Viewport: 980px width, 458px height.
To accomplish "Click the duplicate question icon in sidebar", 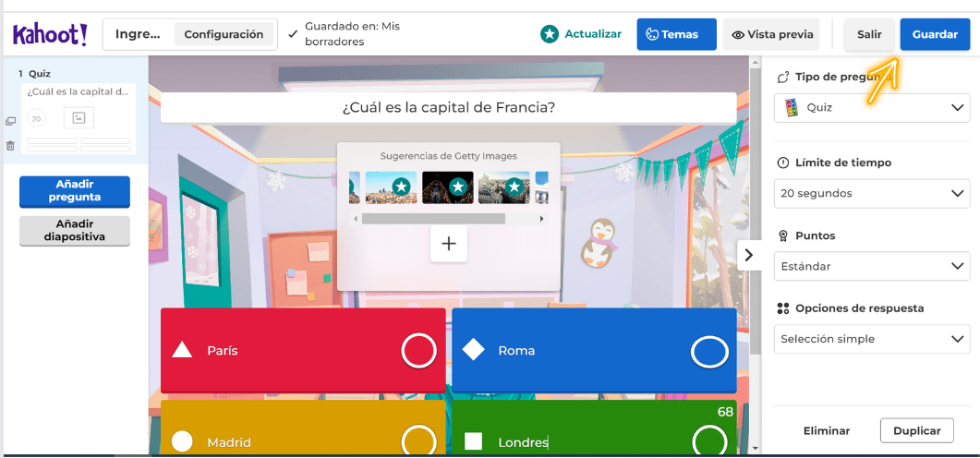I will click(x=10, y=121).
